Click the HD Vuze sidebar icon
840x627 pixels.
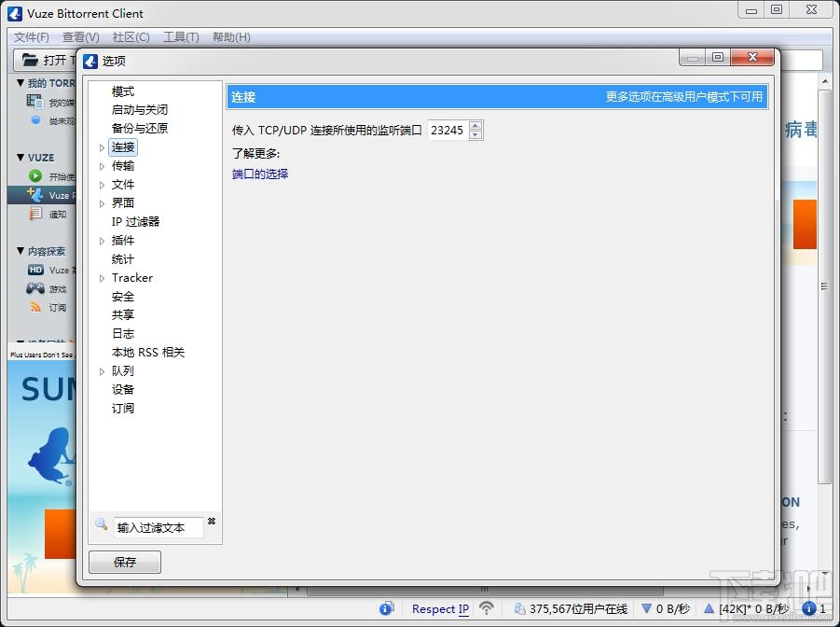click(35, 270)
